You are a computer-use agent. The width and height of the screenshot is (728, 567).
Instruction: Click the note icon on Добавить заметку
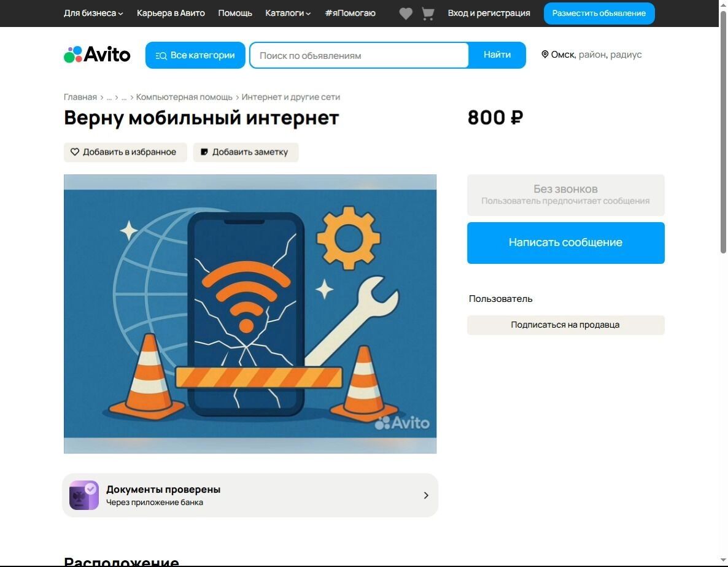point(204,152)
